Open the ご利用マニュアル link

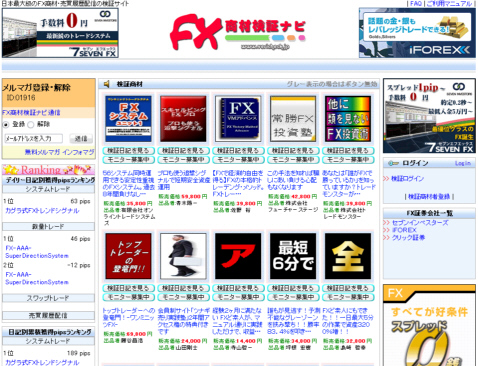(x=449, y=3)
